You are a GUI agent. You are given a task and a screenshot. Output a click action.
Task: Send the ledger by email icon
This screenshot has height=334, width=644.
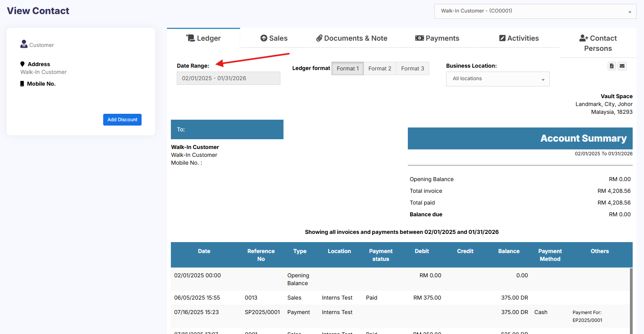tap(622, 66)
